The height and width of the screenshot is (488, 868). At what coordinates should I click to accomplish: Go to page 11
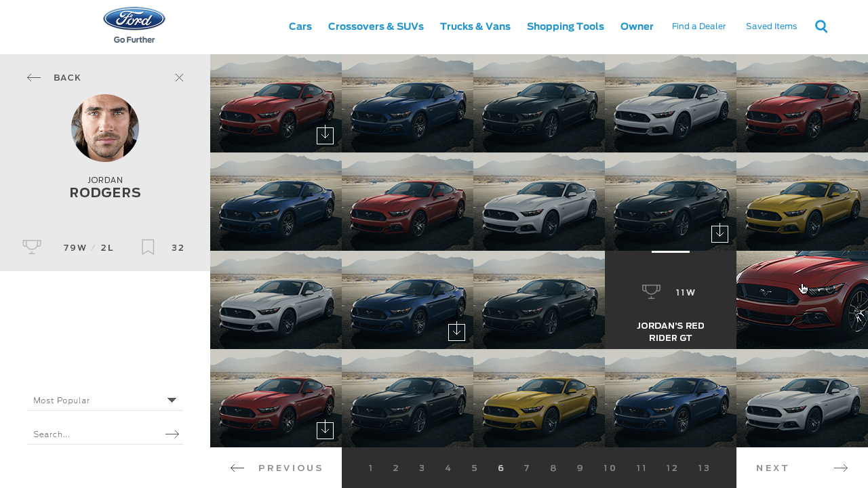coord(642,468)
